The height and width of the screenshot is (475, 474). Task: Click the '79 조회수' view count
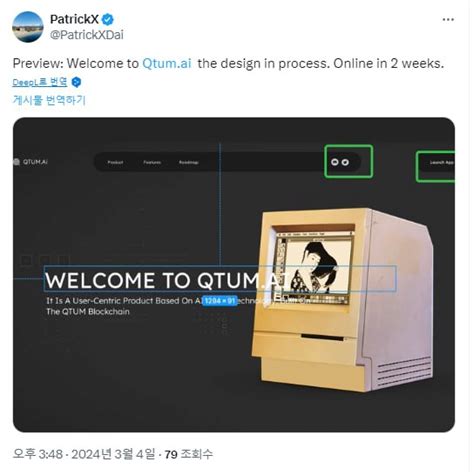[x=188, y=454]
